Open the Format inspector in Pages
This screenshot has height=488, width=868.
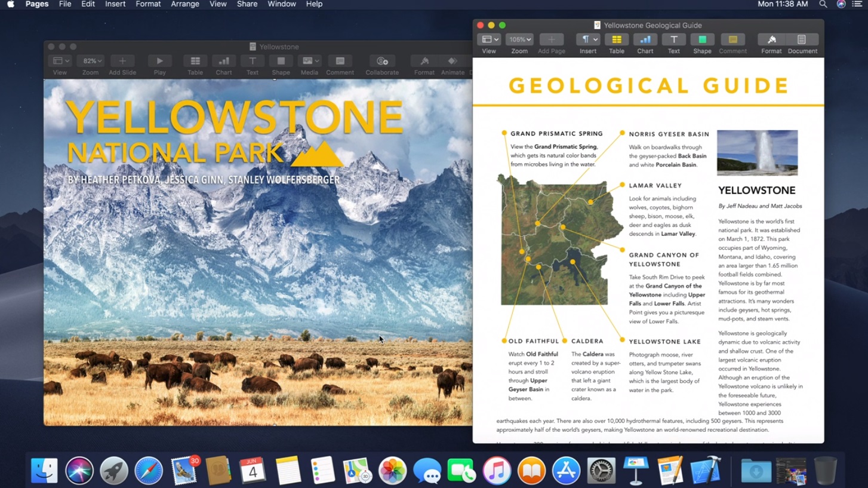click(771, 40)
